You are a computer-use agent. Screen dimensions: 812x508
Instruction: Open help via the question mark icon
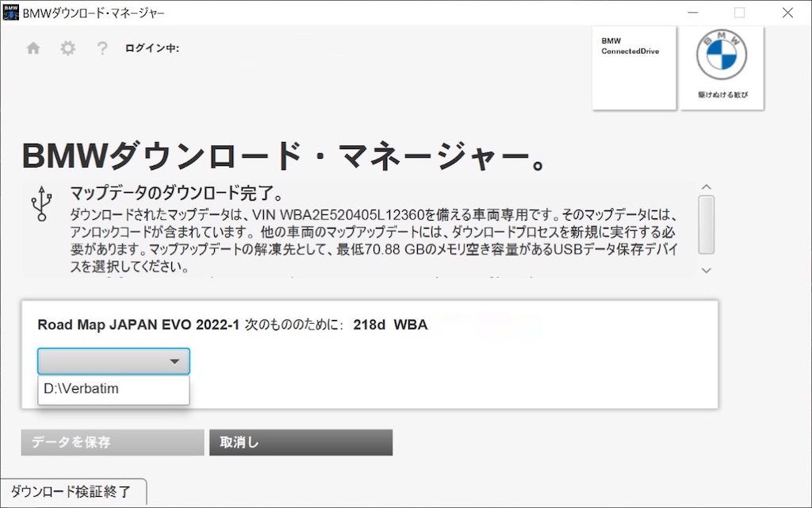coord(101,48)
